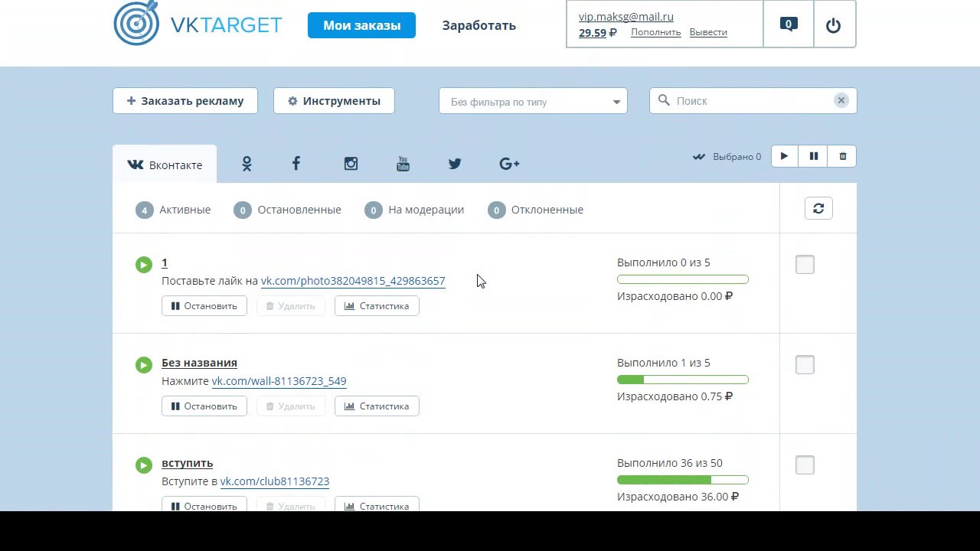980x551 pixels.
Task: Open the Мои заказы tab
Action: 361,25
